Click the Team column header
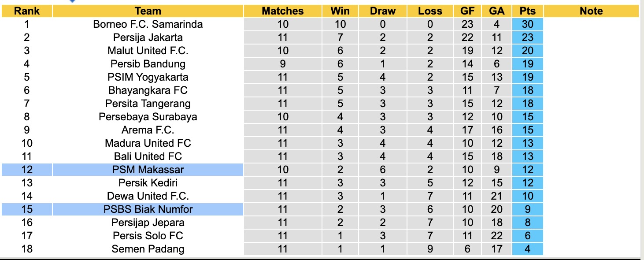 click(148, 11)
